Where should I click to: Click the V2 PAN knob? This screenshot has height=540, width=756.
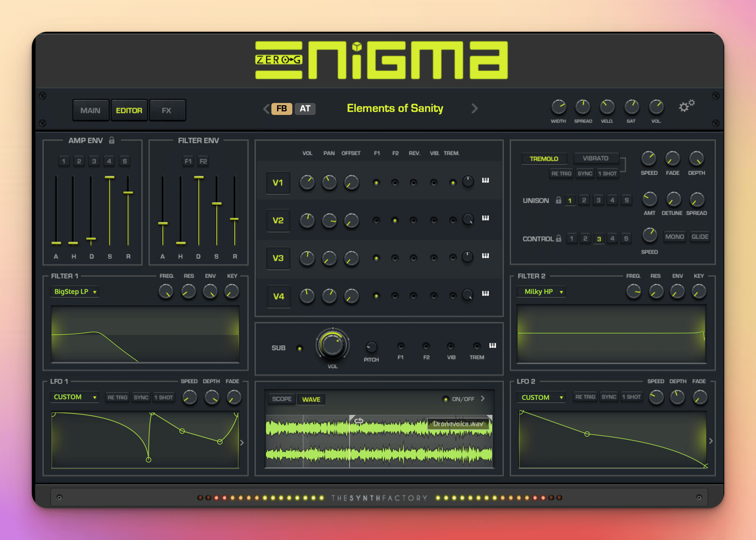(x=329, y=220)
